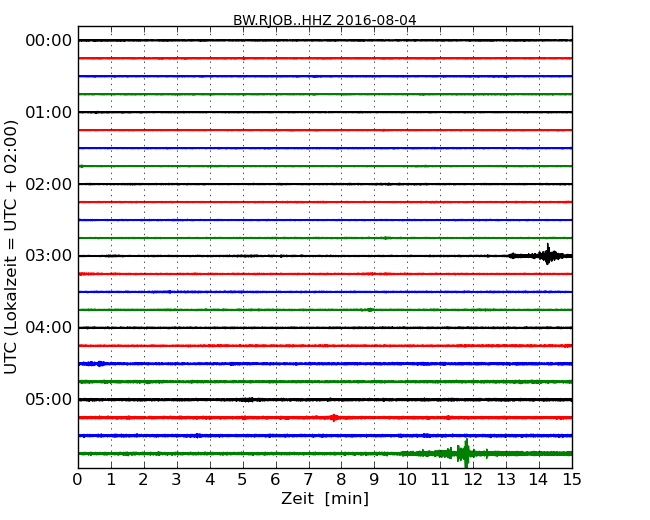Click the large event burst on the bottom green trace
This screenshot has width=650, height=520.
coord(464,453)
